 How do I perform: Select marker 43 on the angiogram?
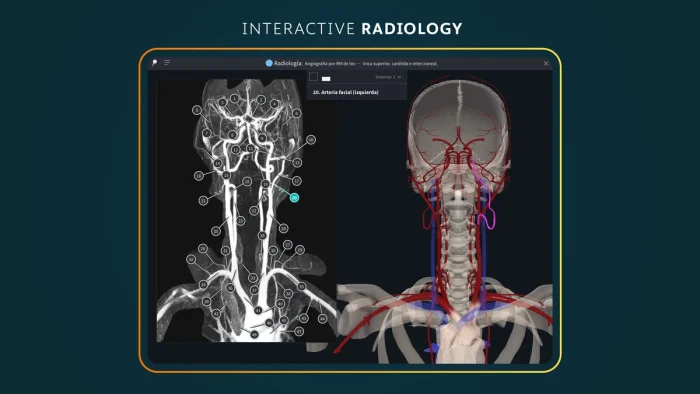click(304, 318)
